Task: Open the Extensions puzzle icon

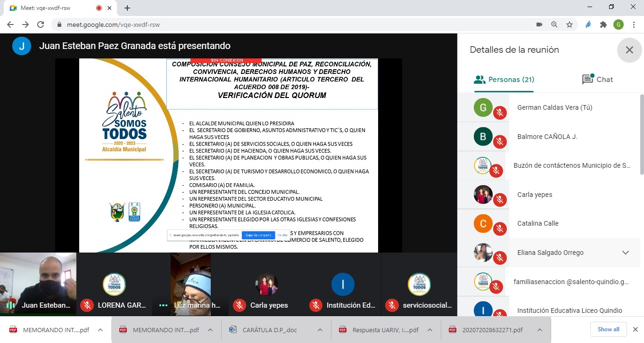Action: 603,24
